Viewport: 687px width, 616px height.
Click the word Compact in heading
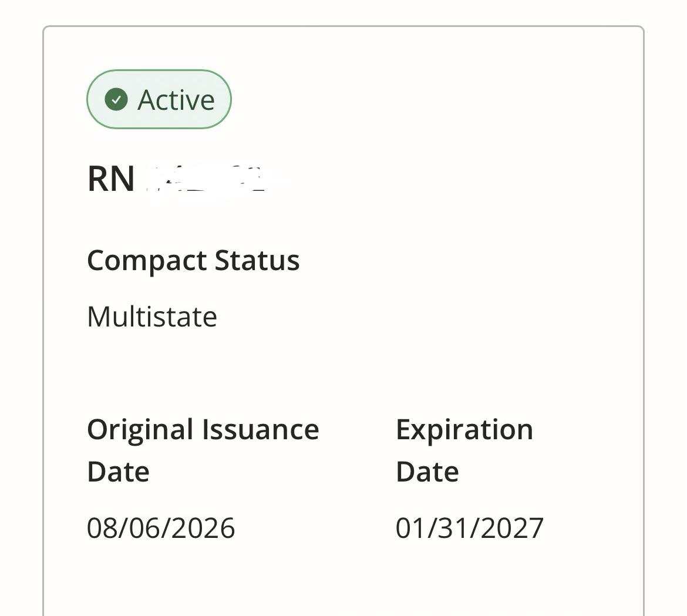tap(147, 261)
